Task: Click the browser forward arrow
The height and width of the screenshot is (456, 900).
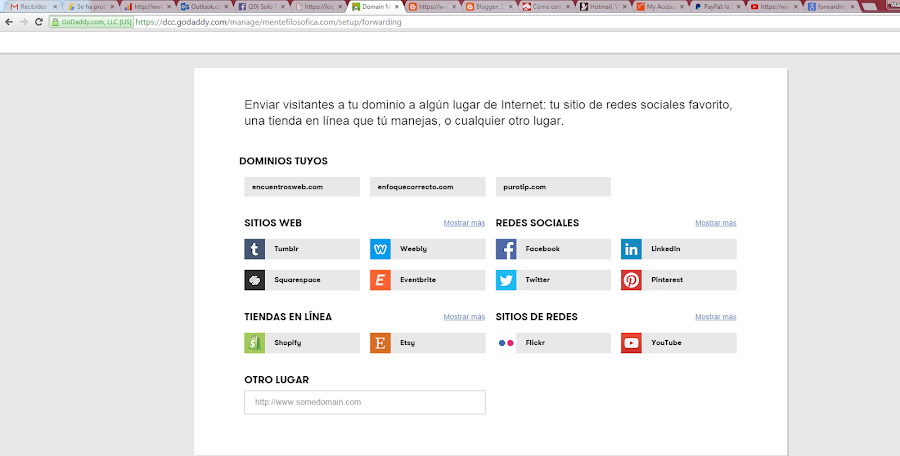Action: [x=24, y=22]
